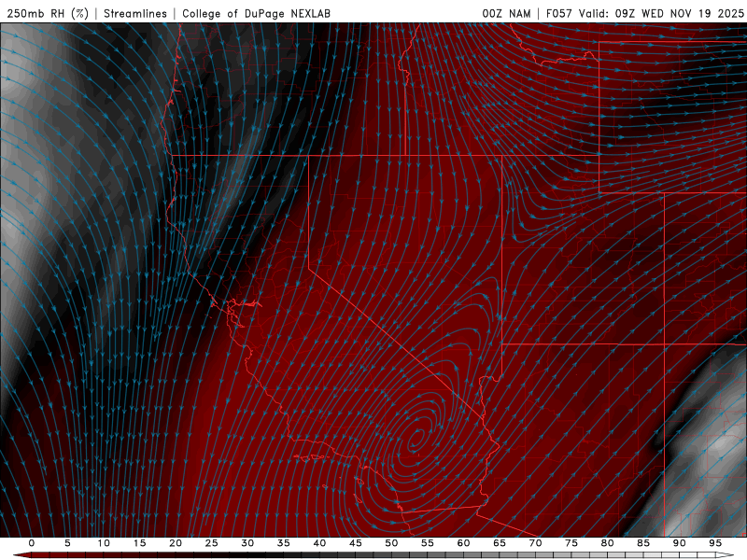Click the colorbar label "95"

tap(715, 543)
